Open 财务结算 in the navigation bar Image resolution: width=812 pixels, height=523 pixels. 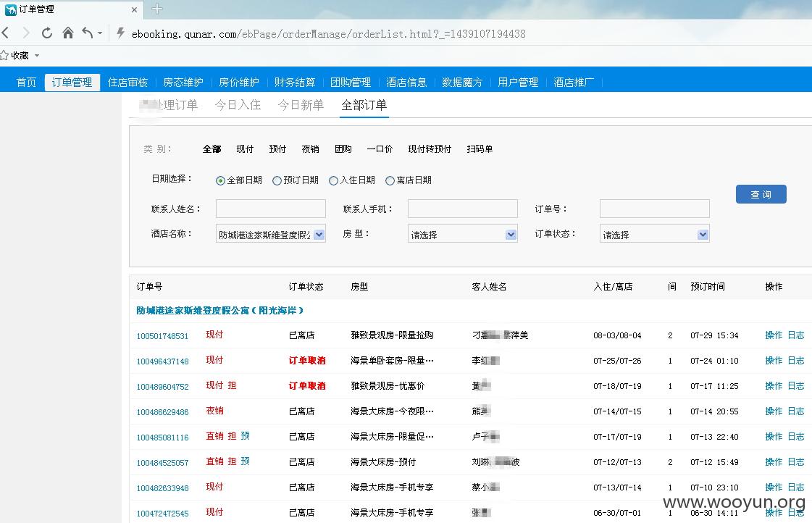tap(295, 83)
